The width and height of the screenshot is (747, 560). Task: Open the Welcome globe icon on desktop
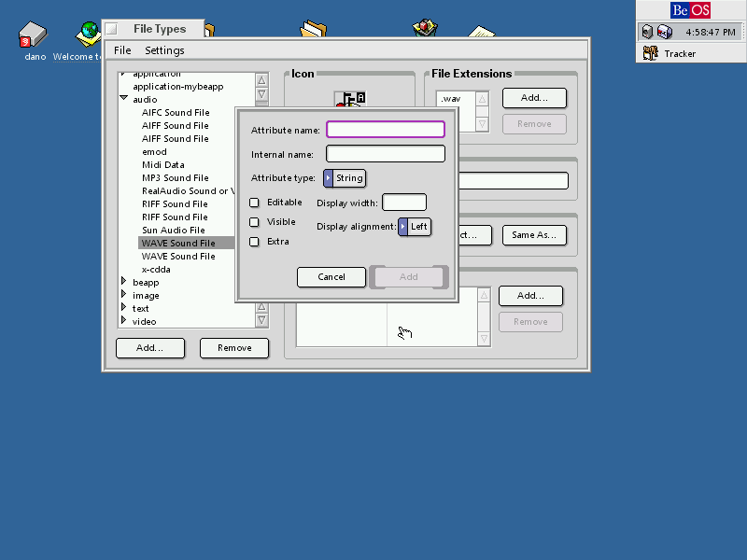click(88, 35)
